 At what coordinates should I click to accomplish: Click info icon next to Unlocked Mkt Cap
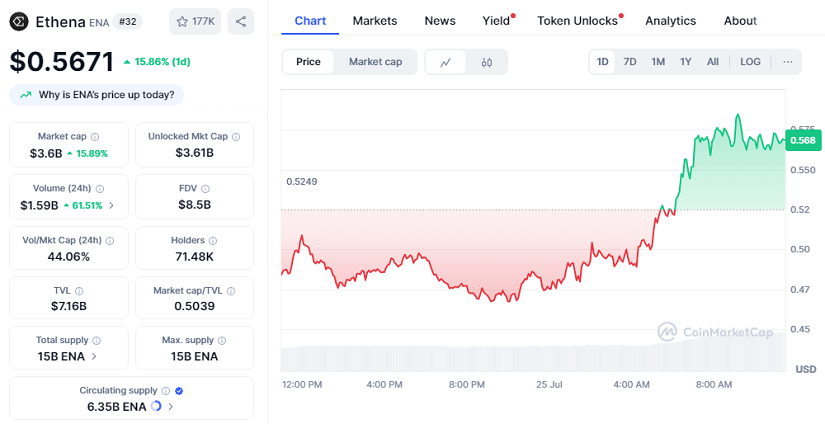coord(236,137)
